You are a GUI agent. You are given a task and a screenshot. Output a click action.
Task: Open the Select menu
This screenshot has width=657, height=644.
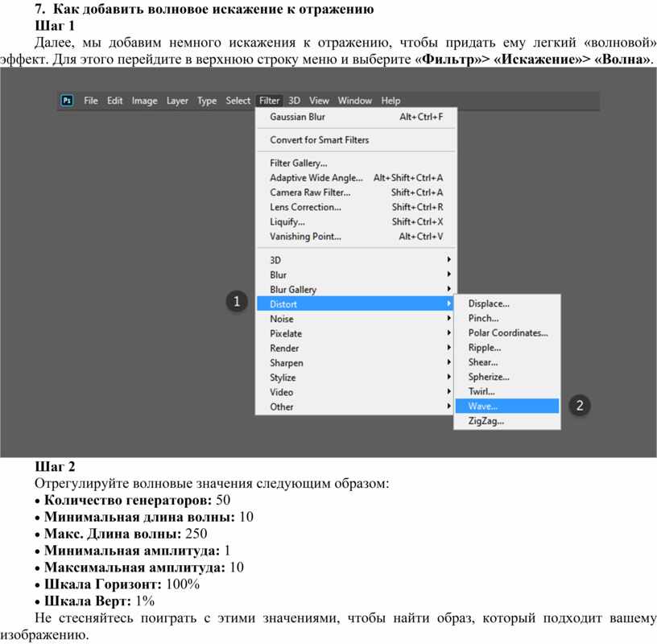[238, 101]
